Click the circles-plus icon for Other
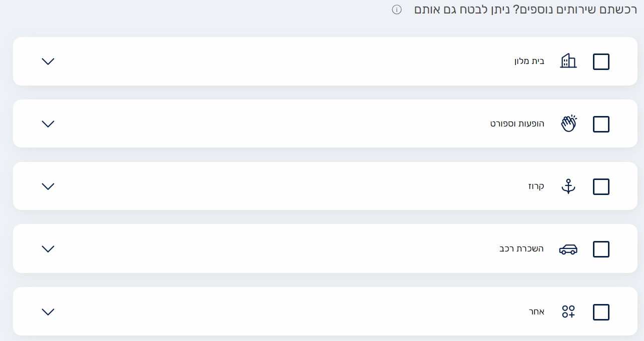 coord(568,311)
